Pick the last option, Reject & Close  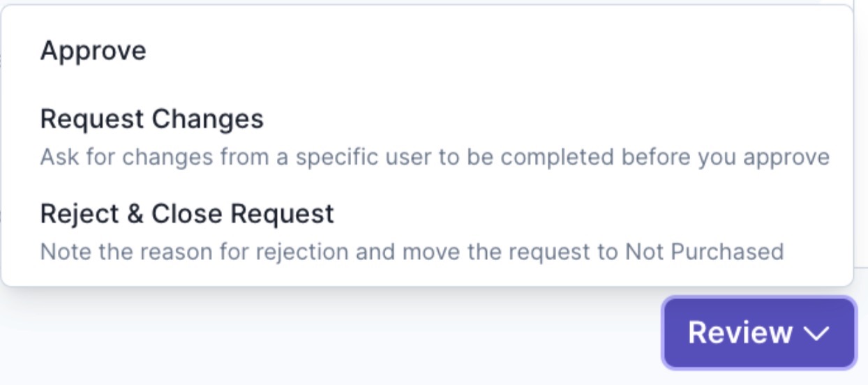pos(427,232)
